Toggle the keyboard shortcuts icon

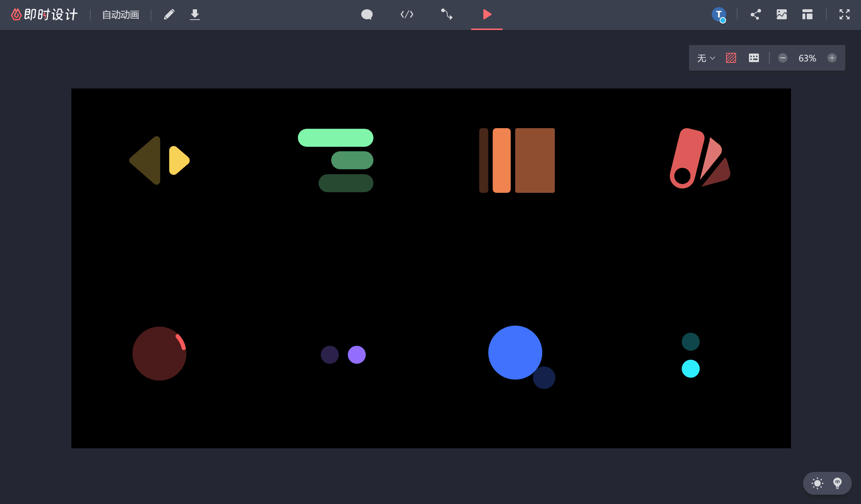click(754, 58)
